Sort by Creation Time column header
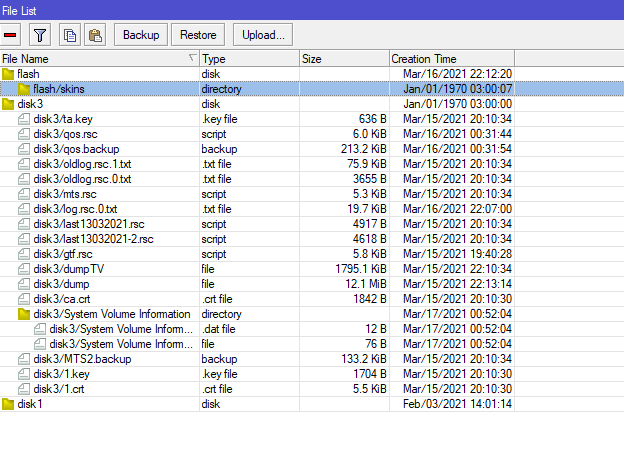 point(452,59)
